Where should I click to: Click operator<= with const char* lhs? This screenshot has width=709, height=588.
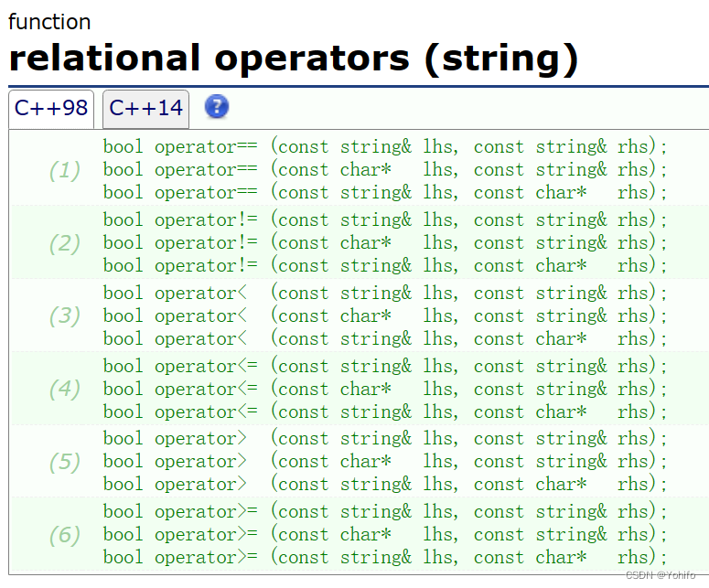pos(385,390)
